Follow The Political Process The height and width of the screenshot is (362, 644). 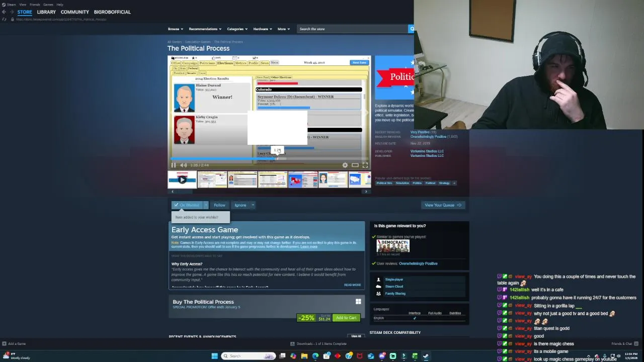click(x=219, y=205)
